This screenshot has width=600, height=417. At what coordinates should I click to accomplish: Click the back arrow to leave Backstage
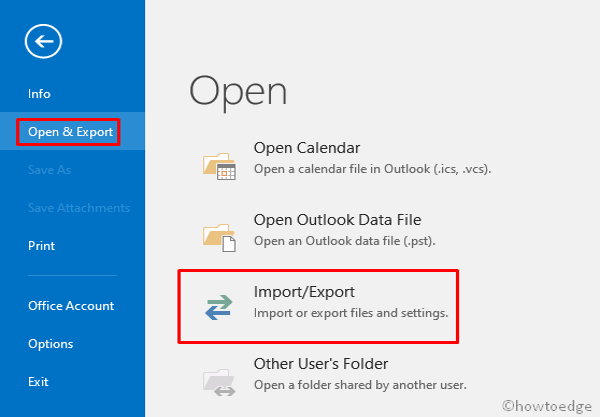[x=45, y=41]
